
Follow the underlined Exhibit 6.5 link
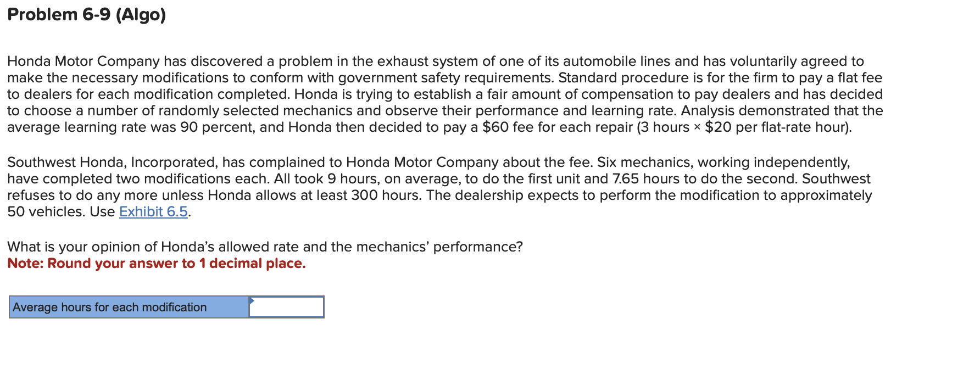tap(153, 212)
